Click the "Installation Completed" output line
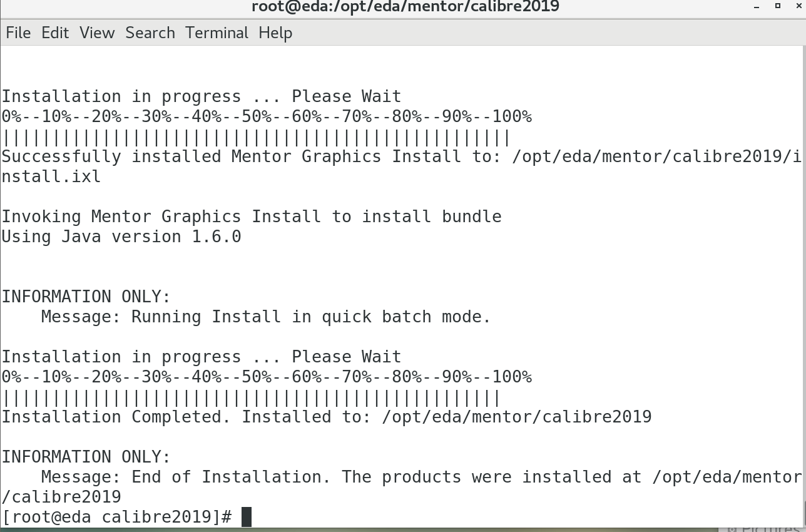This screenshot has width=806, height=532. (x=326, y=417)
